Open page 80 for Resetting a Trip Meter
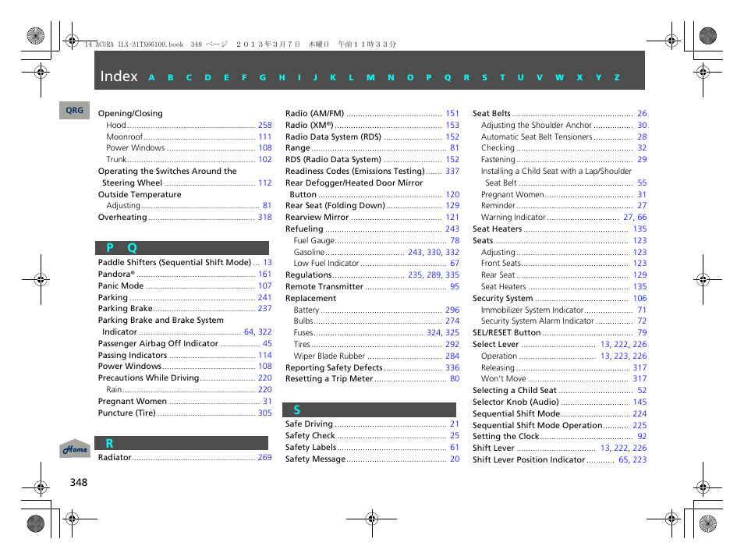Image resolution: width=744 pixels, height=560 pixels. pos(455,378)
